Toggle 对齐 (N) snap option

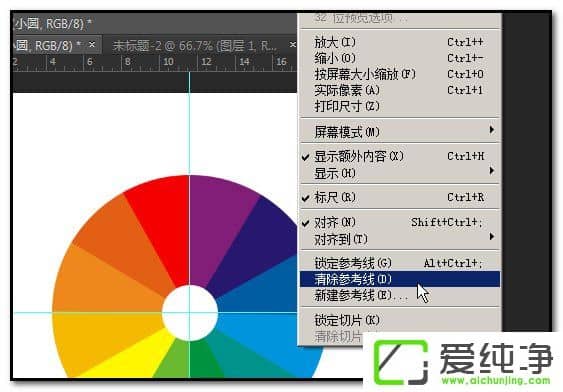point(400,222)
